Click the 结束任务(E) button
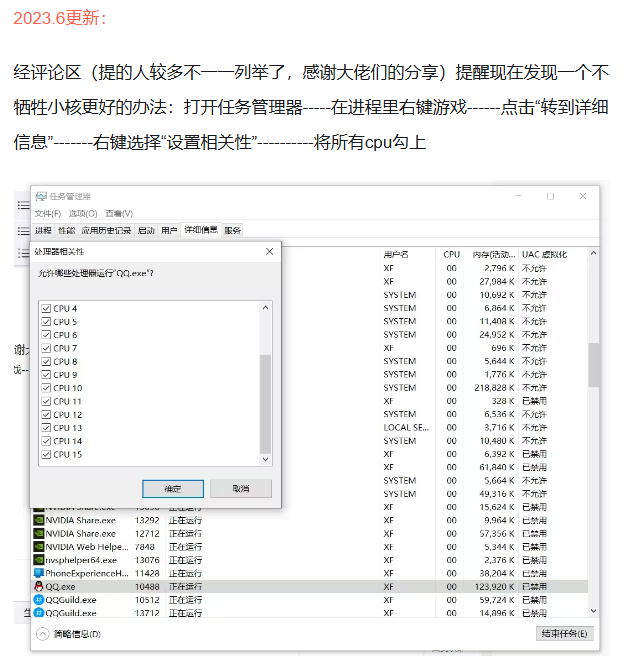The width and height of the screenshot is (632, 661). (x=564, y=633)
